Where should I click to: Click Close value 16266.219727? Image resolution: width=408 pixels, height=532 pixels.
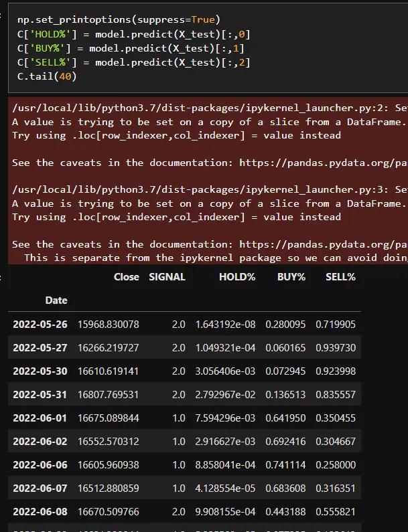[109, 348]
